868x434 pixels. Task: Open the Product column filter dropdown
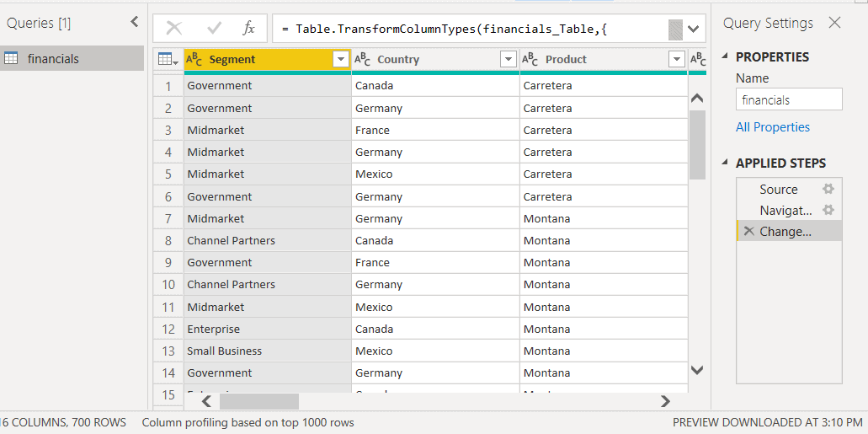(x=676, y=59)
